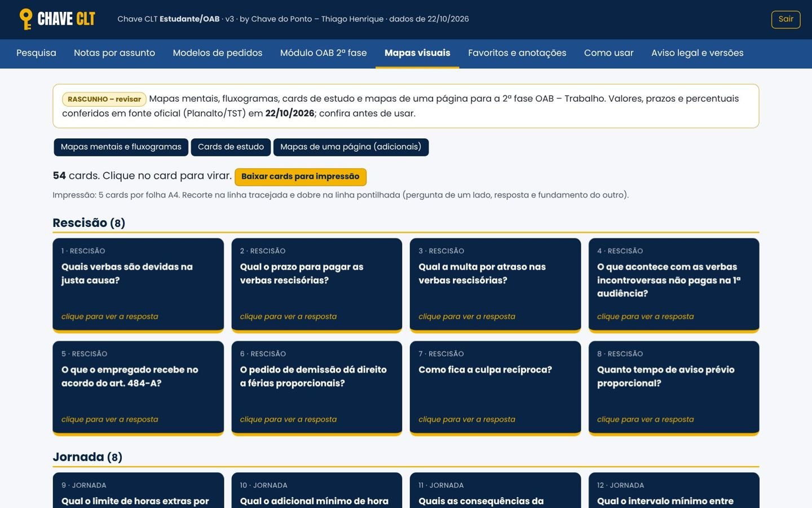This screenshot has width=812, height=508.
Task: Open the Pesquisa tab
Action: point(36,53)
